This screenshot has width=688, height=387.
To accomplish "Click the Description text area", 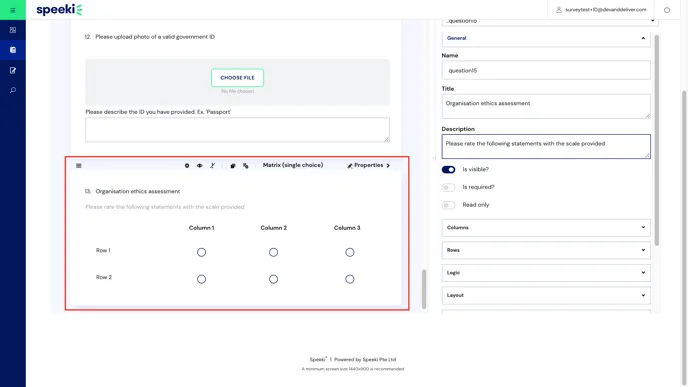I will (x=546, y=147).
